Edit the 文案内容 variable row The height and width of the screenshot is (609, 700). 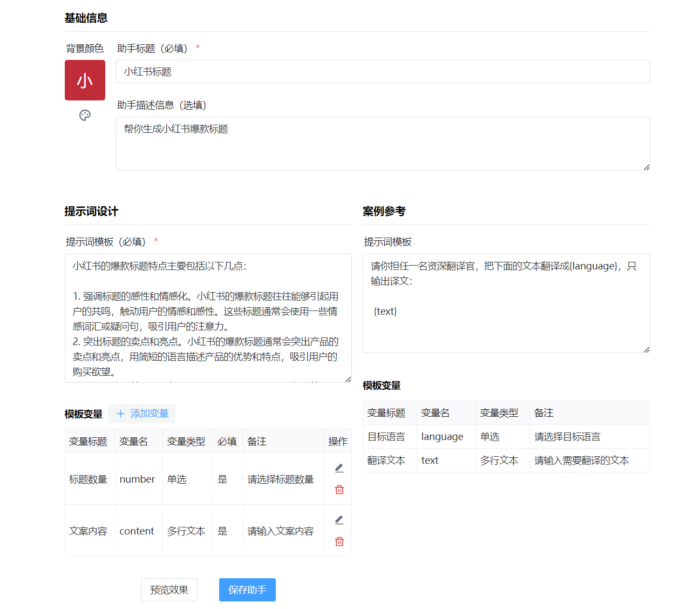[339, 520]
